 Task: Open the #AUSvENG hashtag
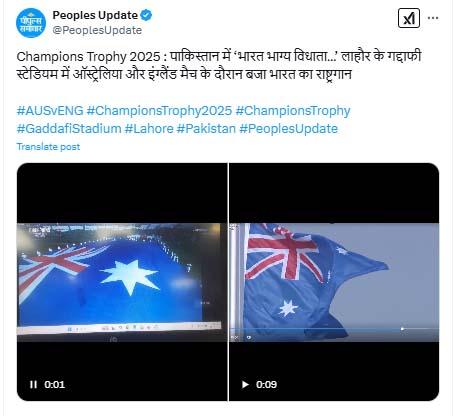50,110
